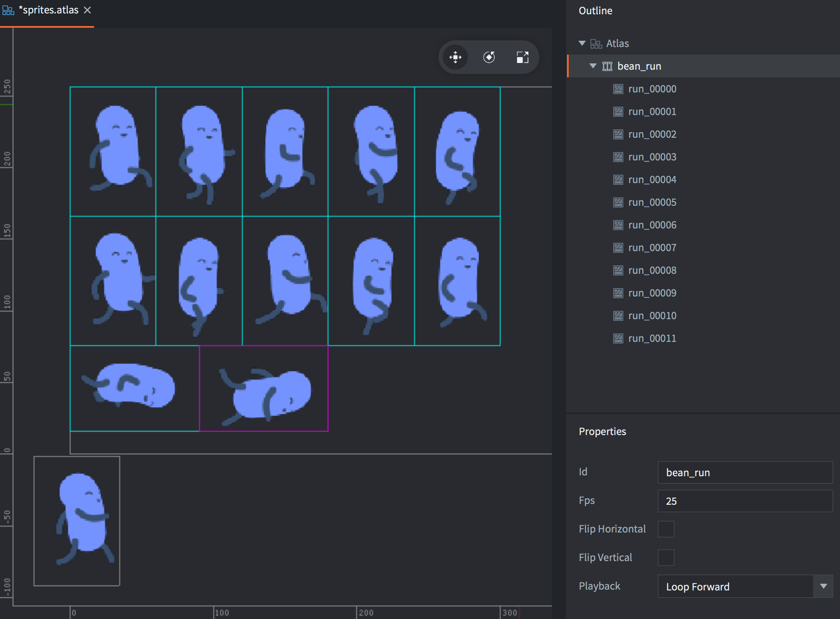Click the Fps value field showing 25
840x619 pixels.
(745, 501)
